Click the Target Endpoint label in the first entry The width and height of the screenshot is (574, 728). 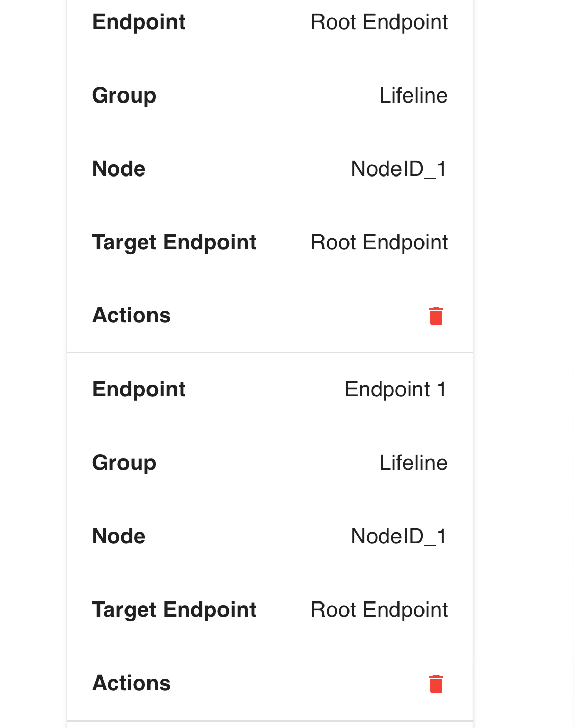point(174,242)
